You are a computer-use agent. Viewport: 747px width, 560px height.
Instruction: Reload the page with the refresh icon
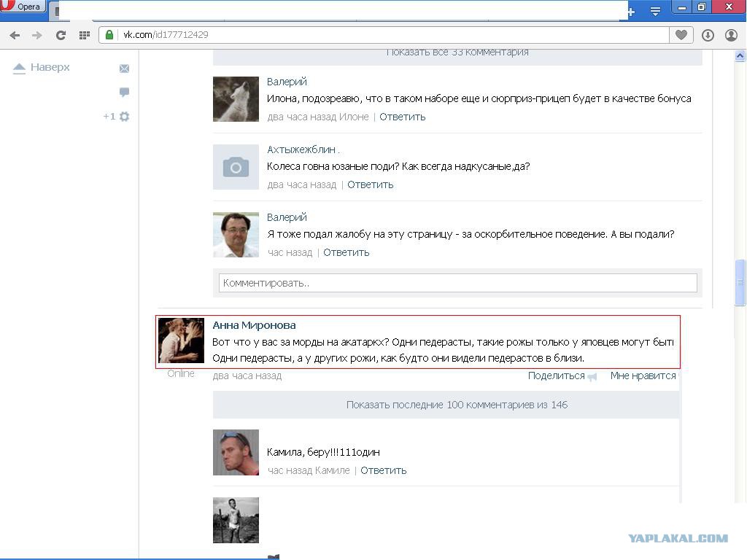click(61, 35)
